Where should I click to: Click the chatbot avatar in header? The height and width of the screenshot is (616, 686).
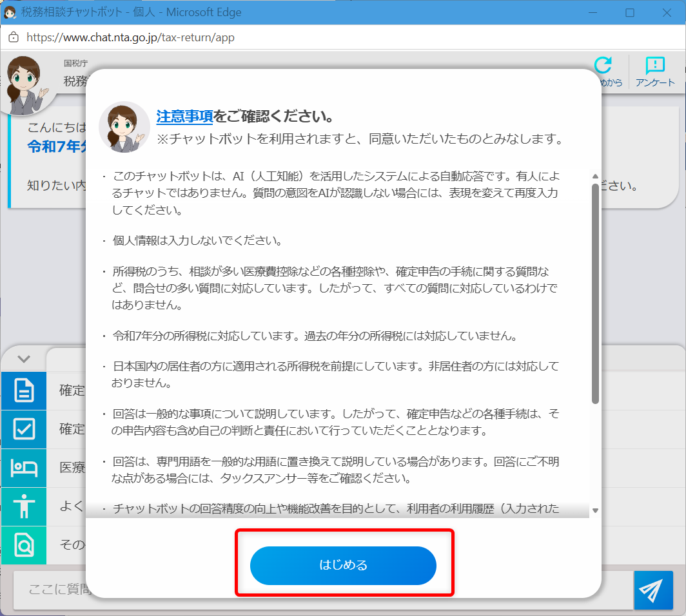pyautogui.click(x=26, y=85)
